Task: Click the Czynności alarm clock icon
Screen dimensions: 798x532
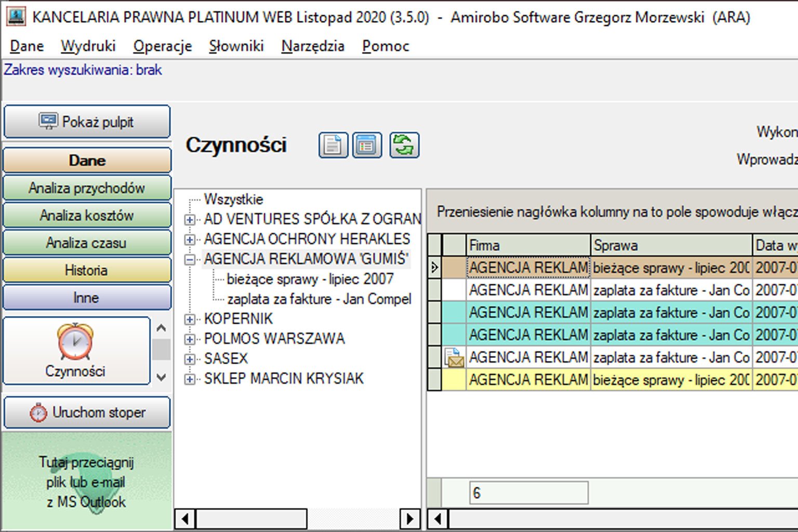Action: pos(76,342)
